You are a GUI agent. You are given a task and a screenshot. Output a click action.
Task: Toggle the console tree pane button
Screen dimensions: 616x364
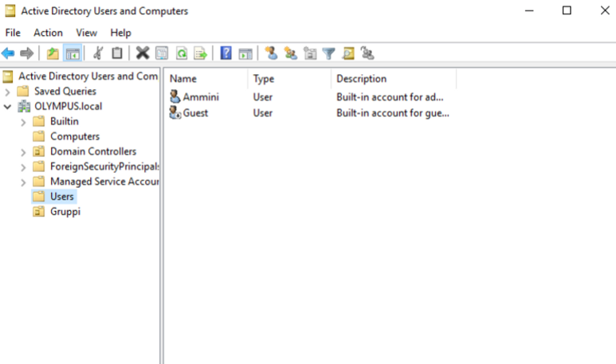(73, 53)
